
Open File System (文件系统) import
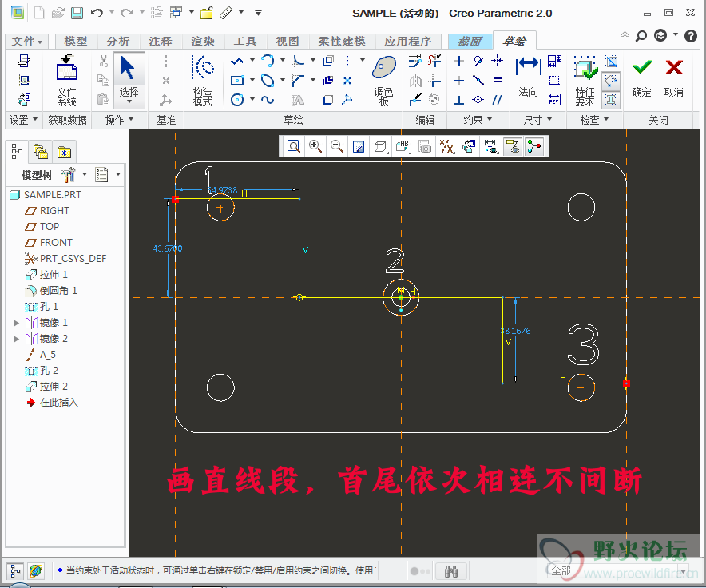pos(66,80)
